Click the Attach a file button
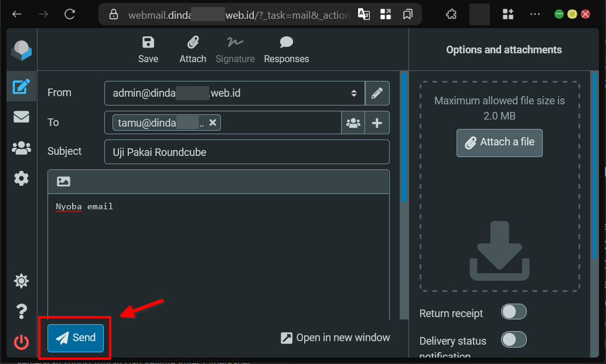The width and height of the screenshot is (606, 364). [499, 142]
